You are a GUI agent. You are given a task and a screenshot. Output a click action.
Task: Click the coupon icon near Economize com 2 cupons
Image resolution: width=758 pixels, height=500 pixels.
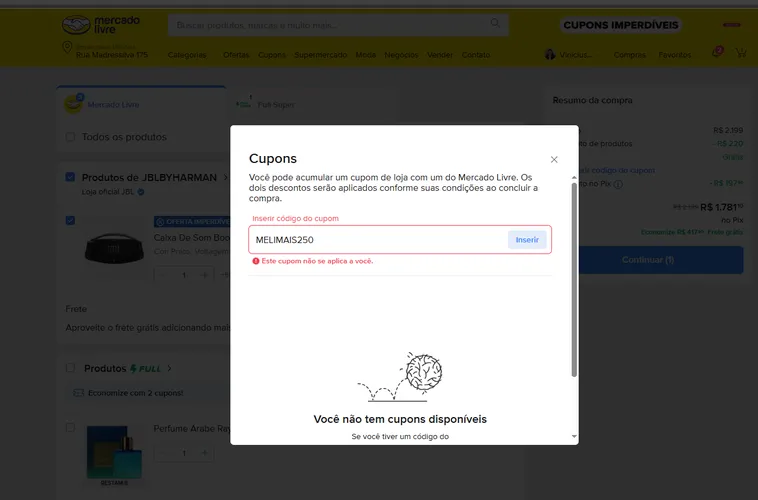point(78,393)
